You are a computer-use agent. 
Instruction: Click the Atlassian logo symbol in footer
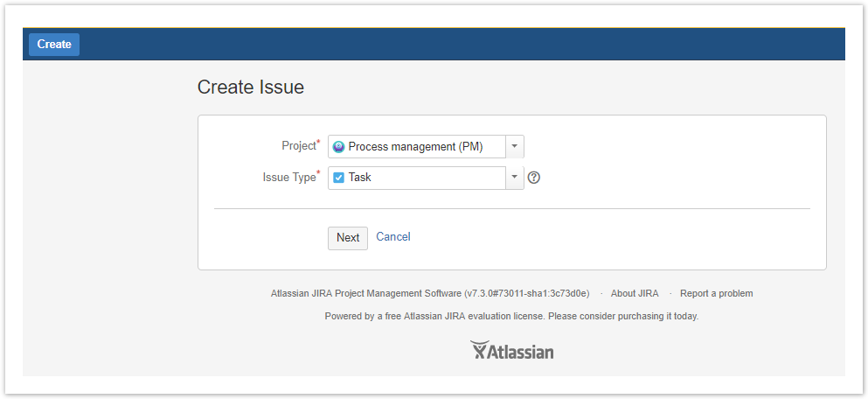tap(478, 351)
